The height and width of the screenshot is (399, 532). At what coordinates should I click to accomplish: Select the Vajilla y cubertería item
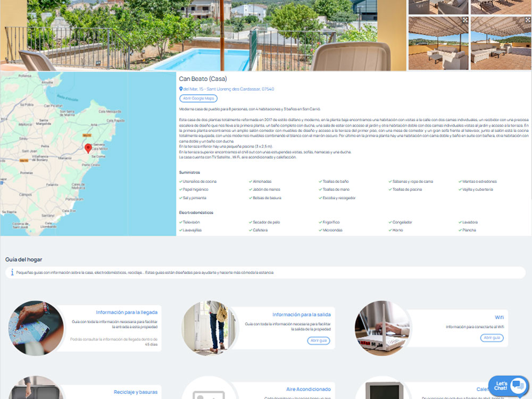[x=476, y=190]
